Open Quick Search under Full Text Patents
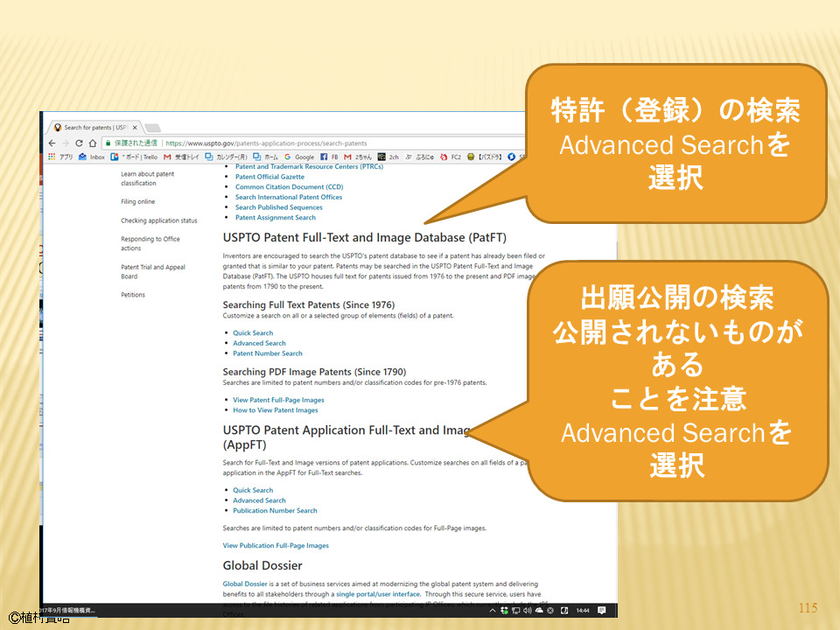This screenshot has height=630, width=840. pyautogui.click(x=253, y=332)
